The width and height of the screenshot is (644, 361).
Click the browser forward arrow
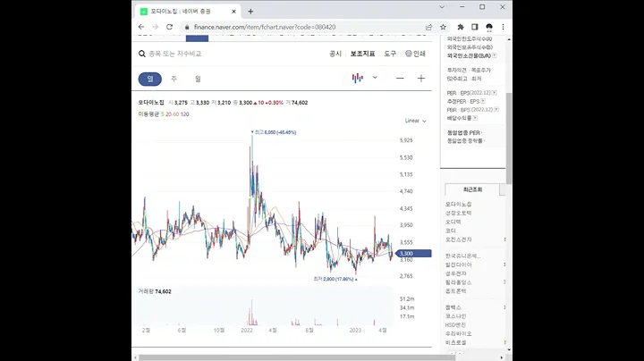pyautogui.click(x=156, y=27)
